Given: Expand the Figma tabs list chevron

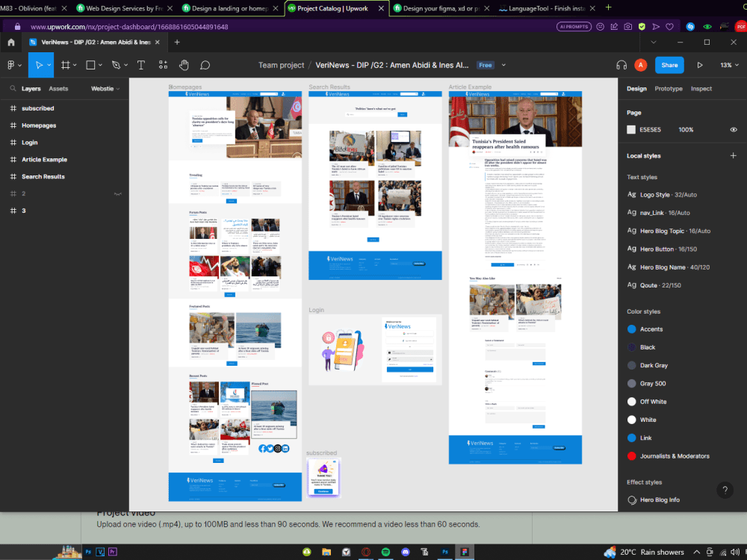Looking at the screenshot, I should pos(654,43).
